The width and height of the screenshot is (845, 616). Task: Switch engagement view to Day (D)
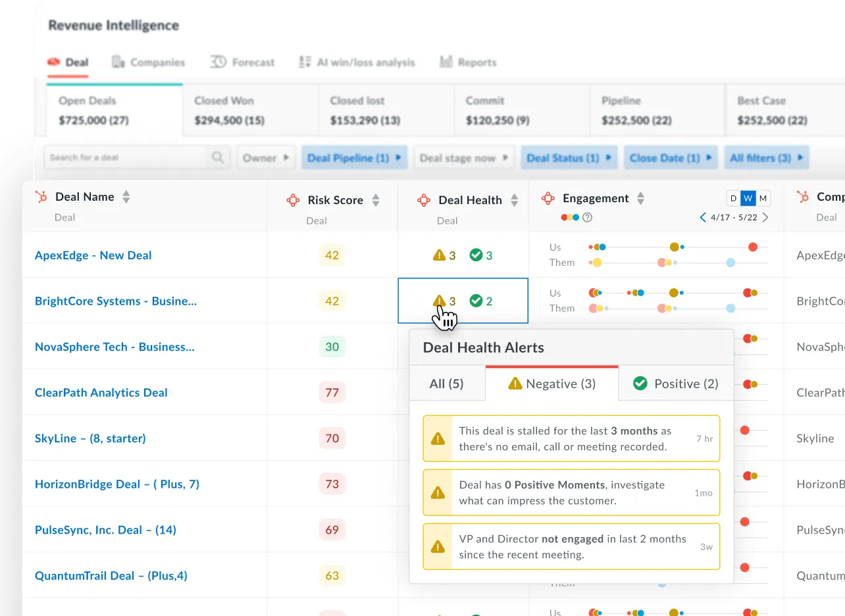pyautogui.click(x=733, y=198)
